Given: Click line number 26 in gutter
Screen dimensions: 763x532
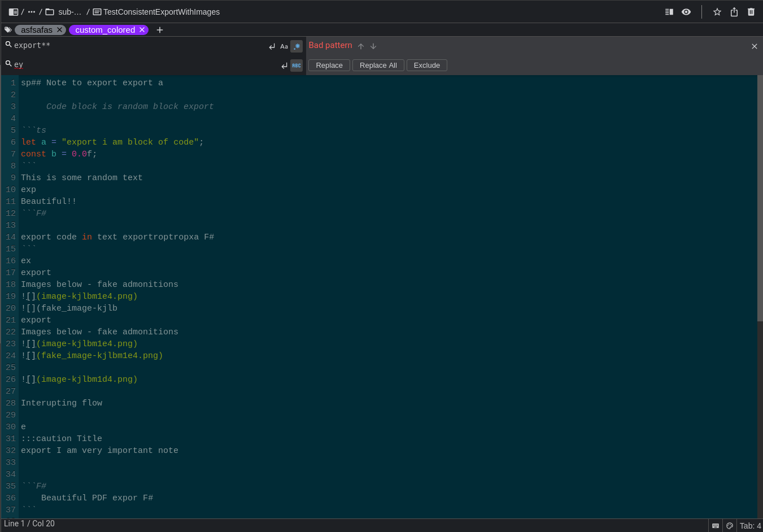Looking at the screenshot, I should 11,380.
